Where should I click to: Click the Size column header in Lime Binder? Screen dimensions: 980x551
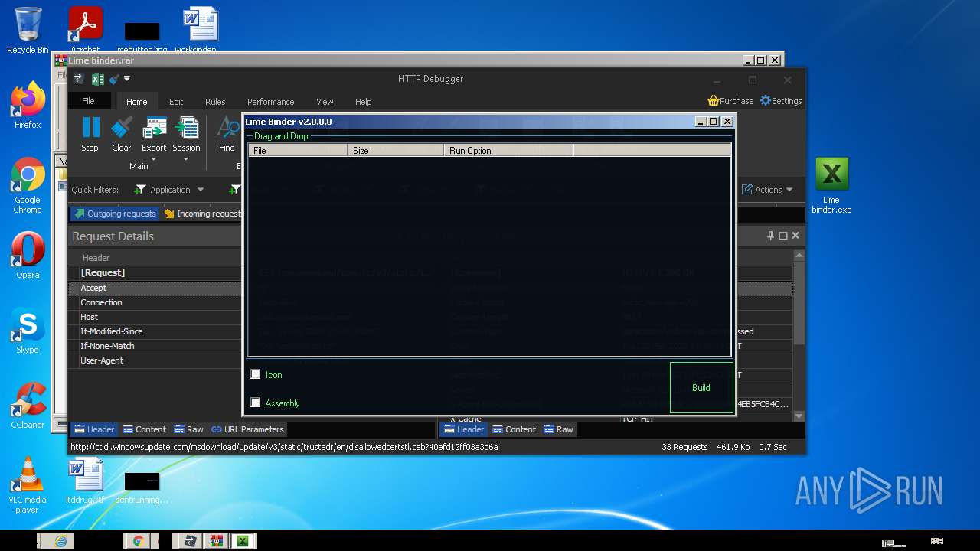coord(396,151)
